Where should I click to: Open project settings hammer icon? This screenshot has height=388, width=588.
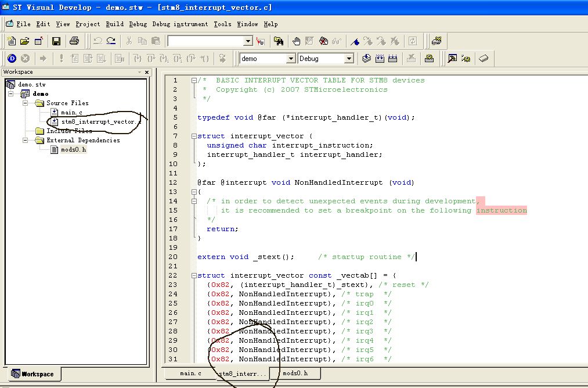(452, 58)
